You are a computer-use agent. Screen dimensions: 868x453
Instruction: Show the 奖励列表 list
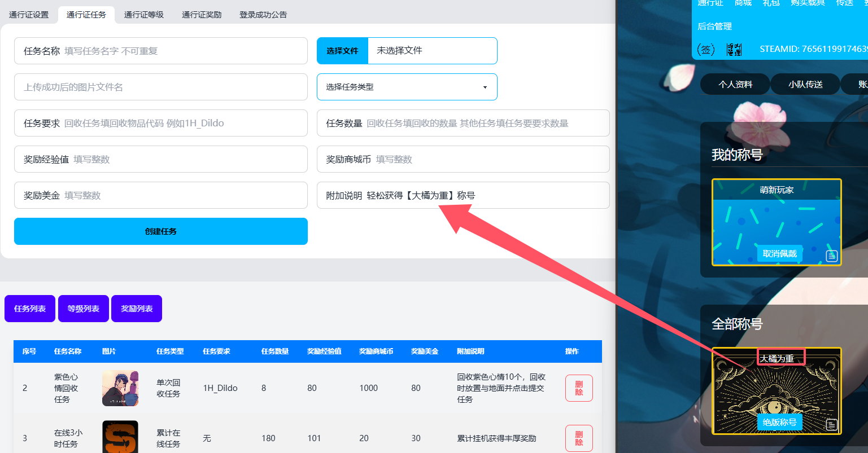tap(137, 309)
